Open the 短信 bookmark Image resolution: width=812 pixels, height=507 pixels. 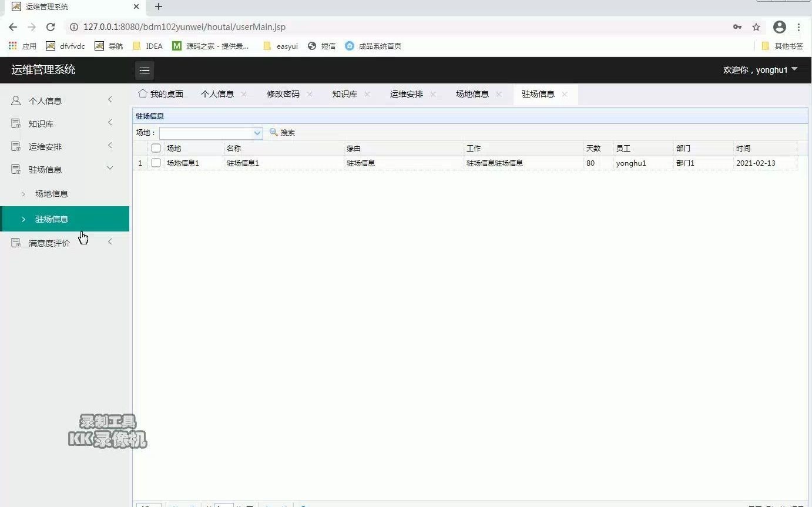pos(322,46)
